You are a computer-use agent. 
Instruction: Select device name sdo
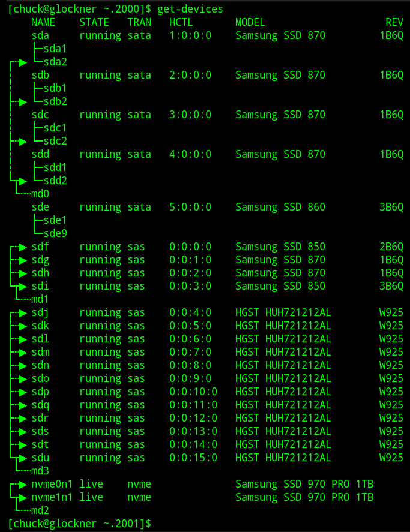[40, 378]
